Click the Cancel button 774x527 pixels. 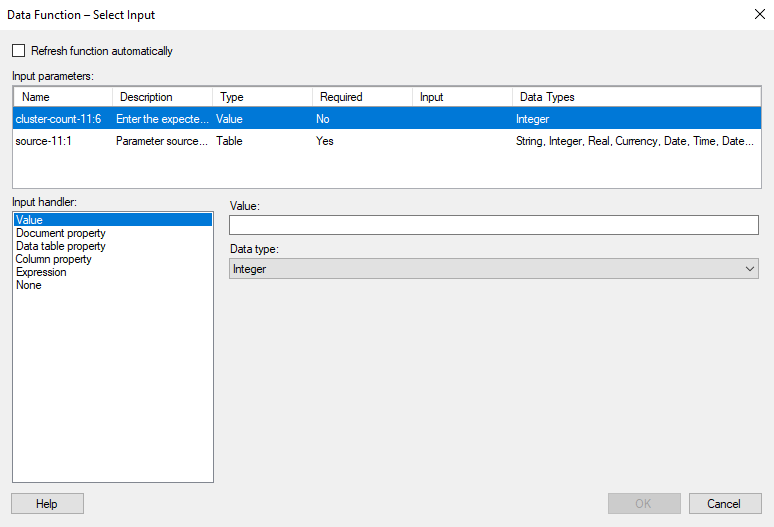[x=725, y=503]
